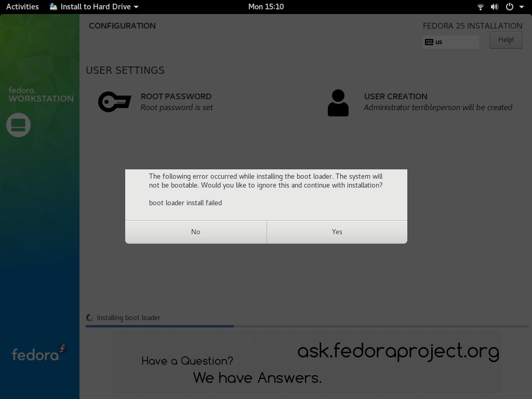532x399 pixels.
Task: Click the 'We have Answers.' banner text
Action: 257,378
